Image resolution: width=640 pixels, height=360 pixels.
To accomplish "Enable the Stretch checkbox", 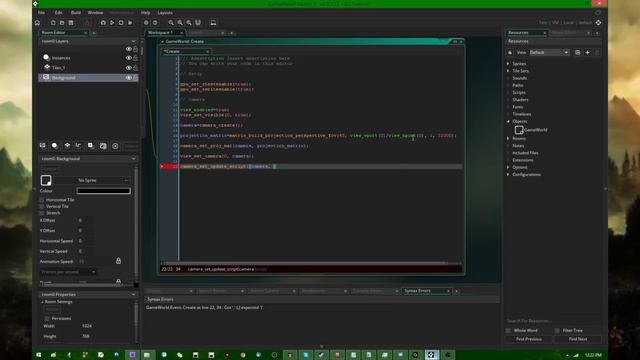I will tap(42, 213).
